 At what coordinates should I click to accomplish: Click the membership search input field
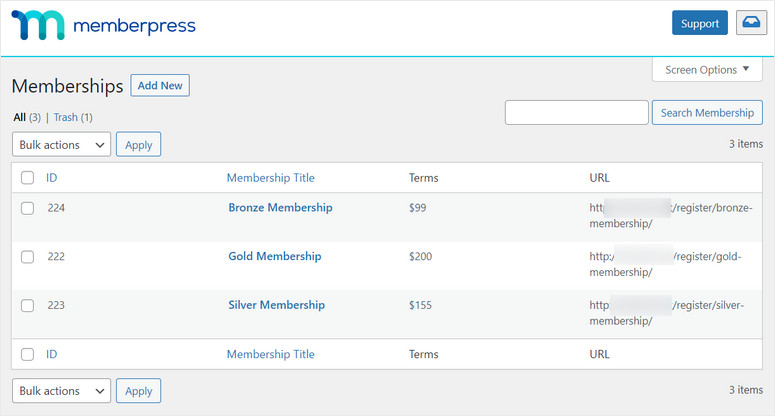[576, 113]
